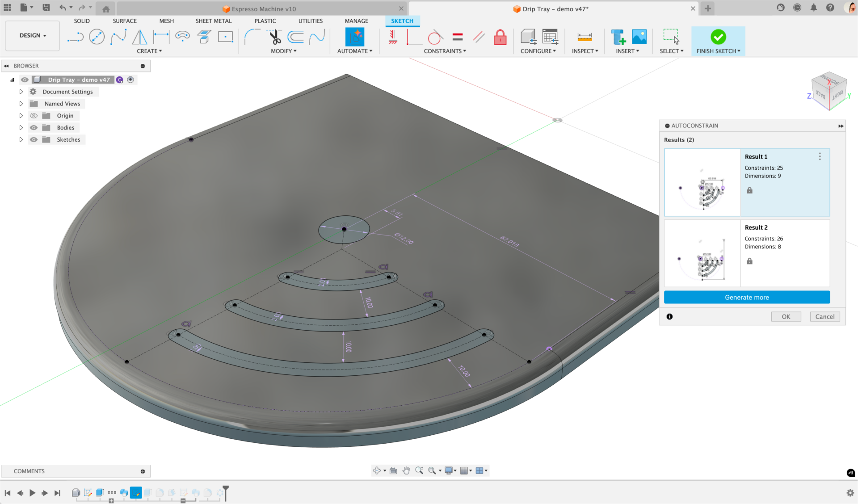
Task: Toggle Sketches folder eye icon
Action: (x=34, y=140)
